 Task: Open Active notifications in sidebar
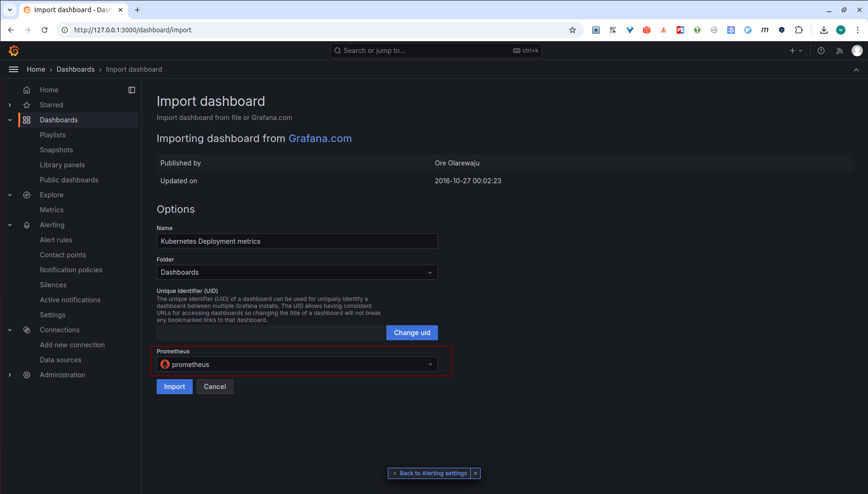pos(70,300)
